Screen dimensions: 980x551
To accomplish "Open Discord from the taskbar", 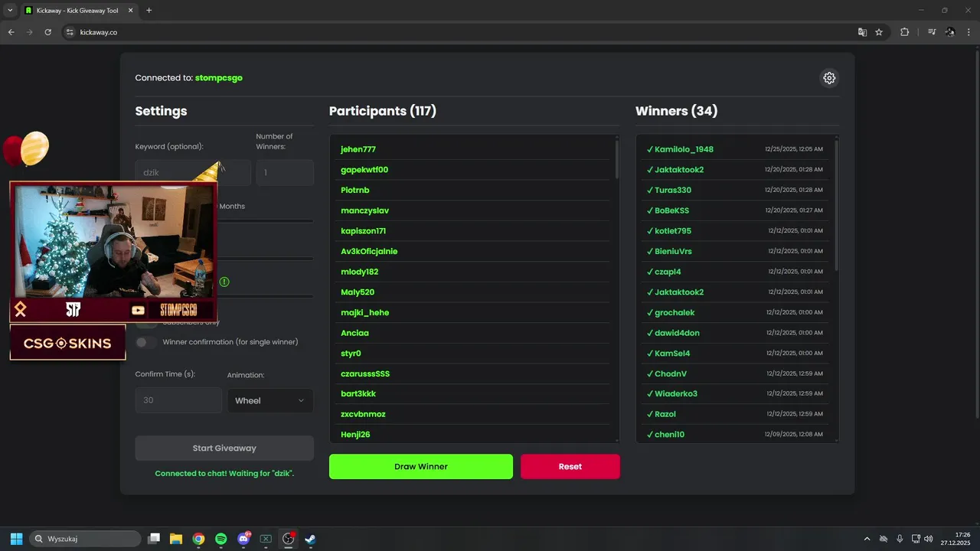I will 243,539.
